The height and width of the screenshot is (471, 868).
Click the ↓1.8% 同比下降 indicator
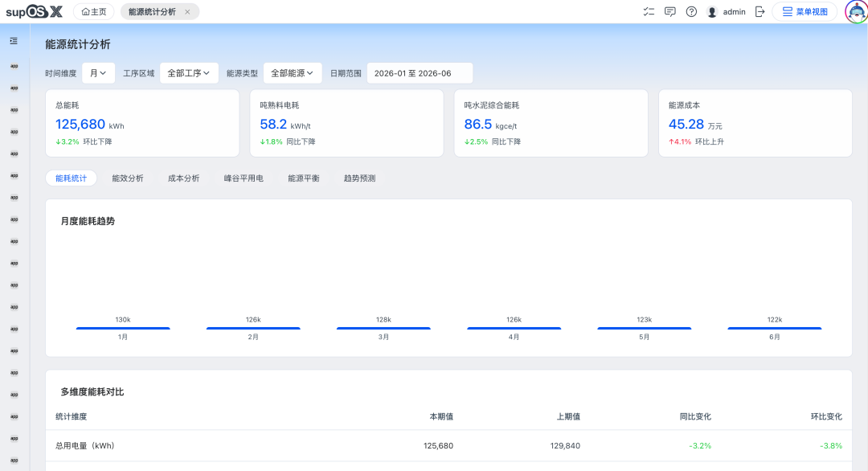click(x=287, y=141)
